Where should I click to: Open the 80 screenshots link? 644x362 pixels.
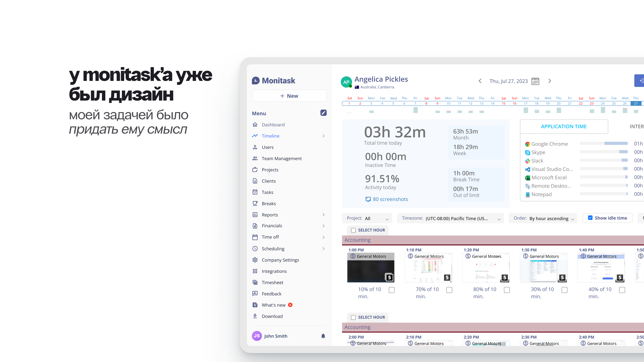(390, 199)
